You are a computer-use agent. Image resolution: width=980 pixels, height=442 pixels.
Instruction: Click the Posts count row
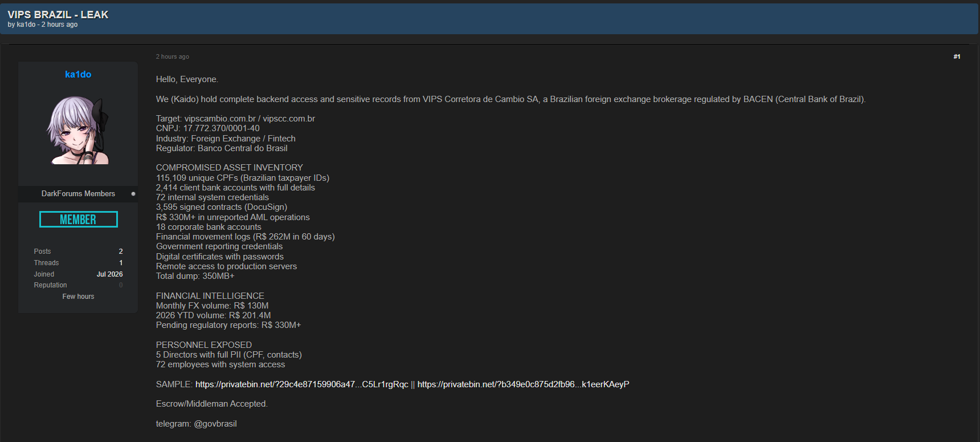78,252
